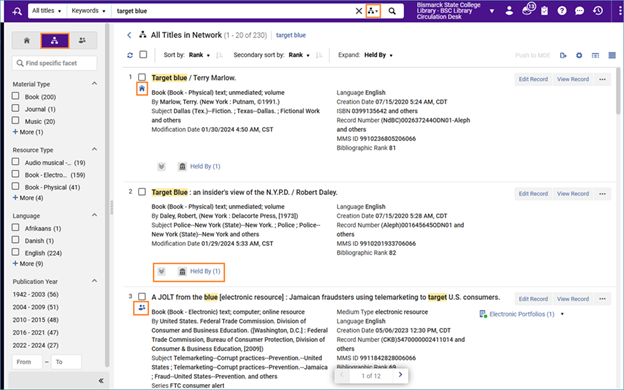
Task: Open the network search scope selector icon
Action: 373,11
